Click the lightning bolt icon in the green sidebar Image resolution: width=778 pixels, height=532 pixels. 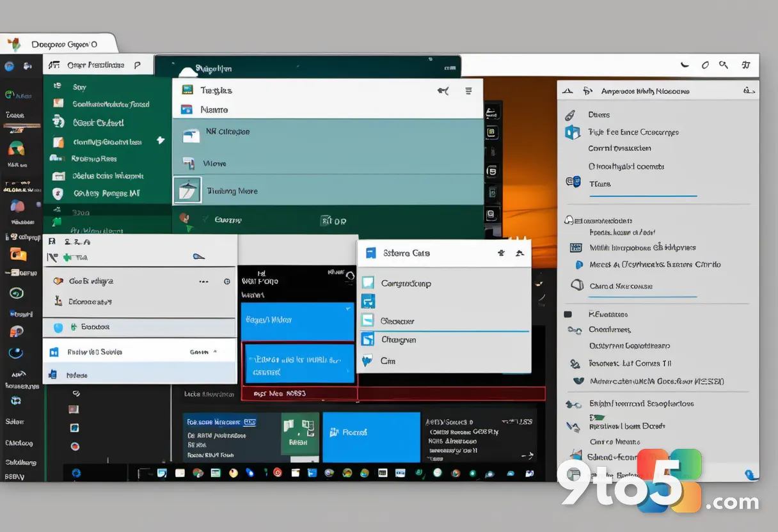point(160,140)
